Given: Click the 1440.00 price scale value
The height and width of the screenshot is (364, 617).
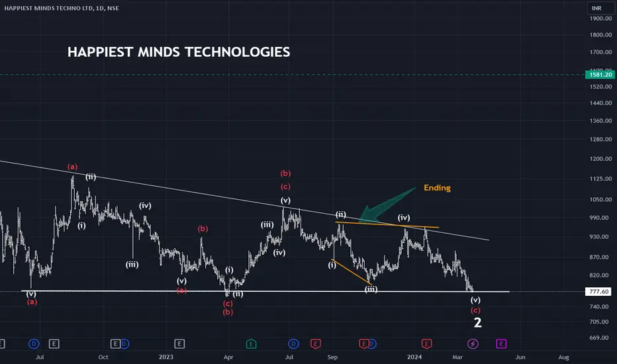Looking at the screenshot, I should 601,103.
